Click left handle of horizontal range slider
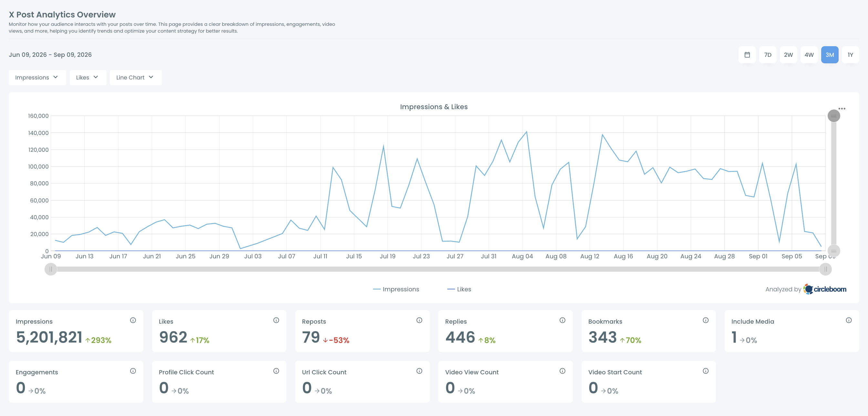 click(x=51, y=269)
